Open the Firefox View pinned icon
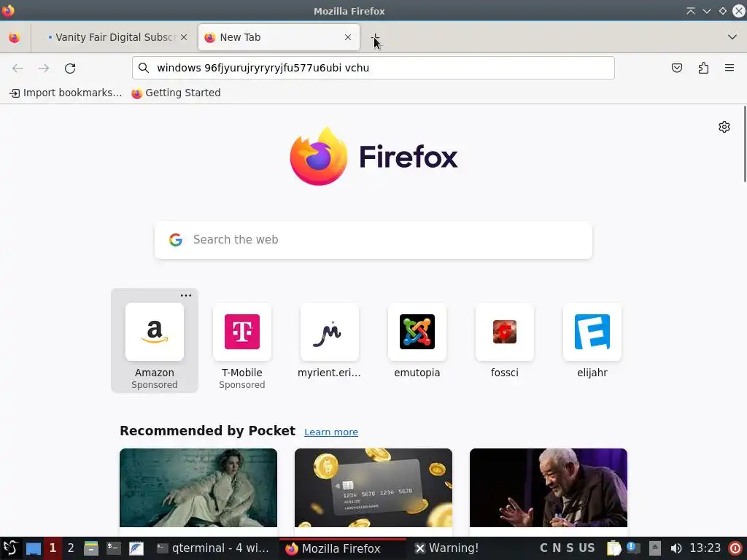 (15, 37)
